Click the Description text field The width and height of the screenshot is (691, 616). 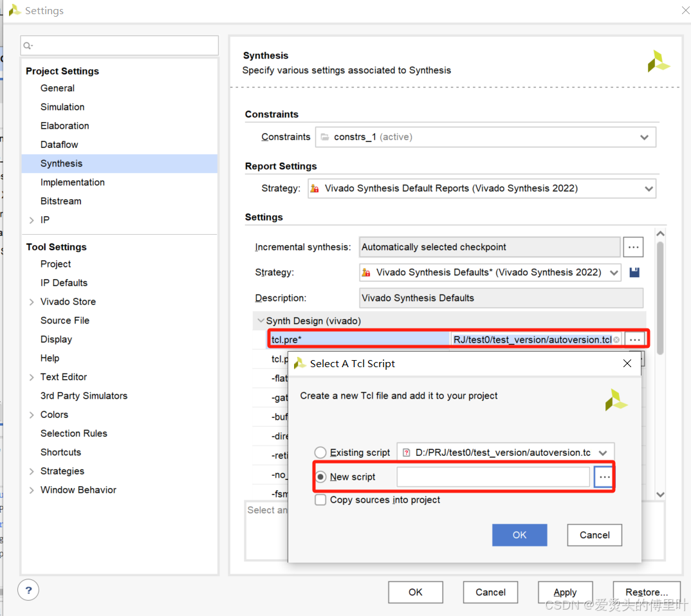pyautogui.click(x=501, y=298)
